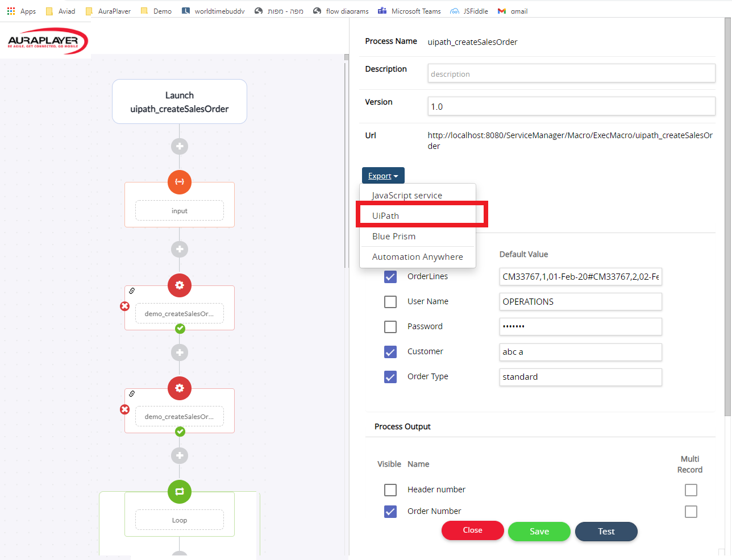The width and height of the screenshot is (732, 560).
Task: Click Customer default value field
Action: coord(581,352)
